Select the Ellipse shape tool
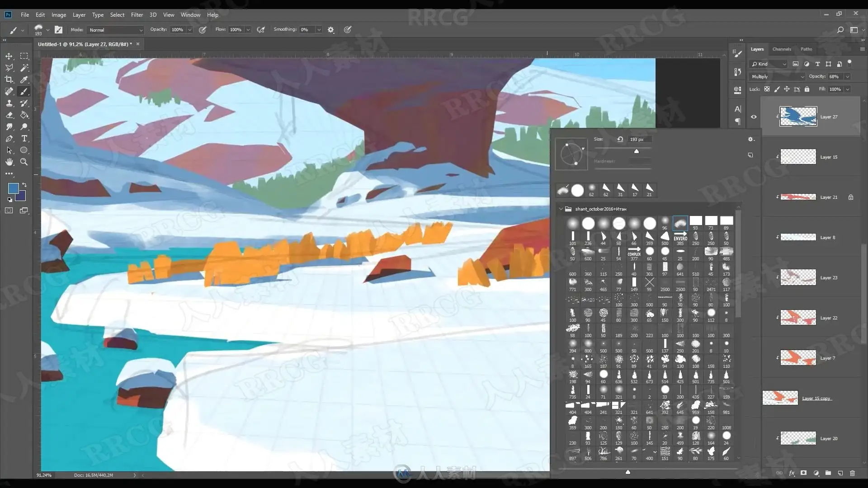The image size is (868, 488). (24, 150)
